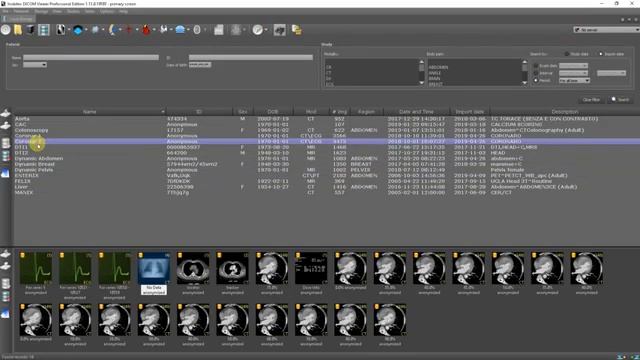Click the blue dome toolbar icon
Screen dimensions: 640x360
[x=180, y=29]
